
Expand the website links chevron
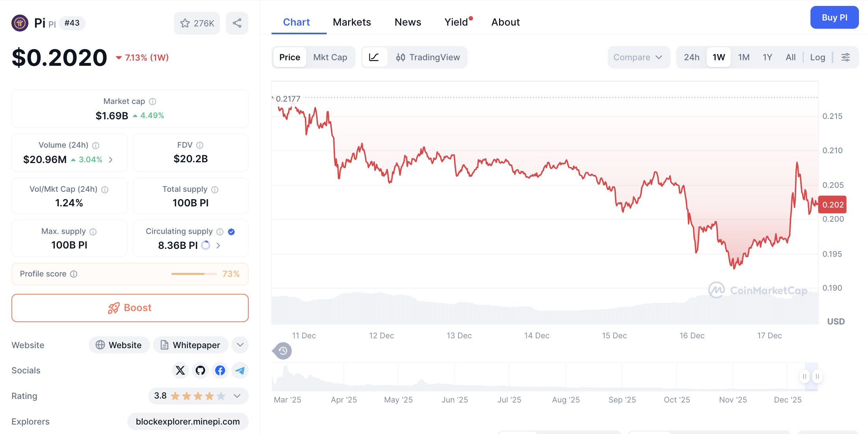(x=240, y=345)
